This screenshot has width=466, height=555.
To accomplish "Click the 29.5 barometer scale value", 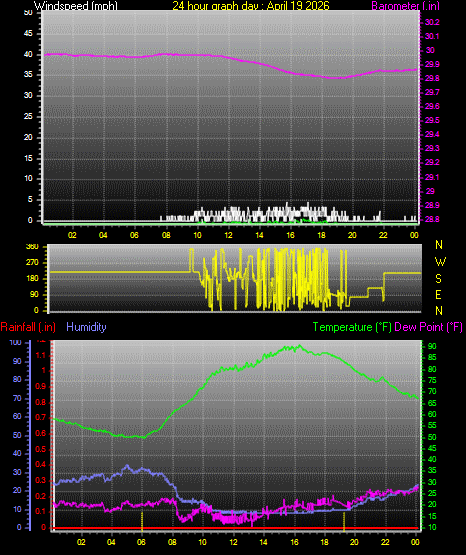I will tap(432, 120).
